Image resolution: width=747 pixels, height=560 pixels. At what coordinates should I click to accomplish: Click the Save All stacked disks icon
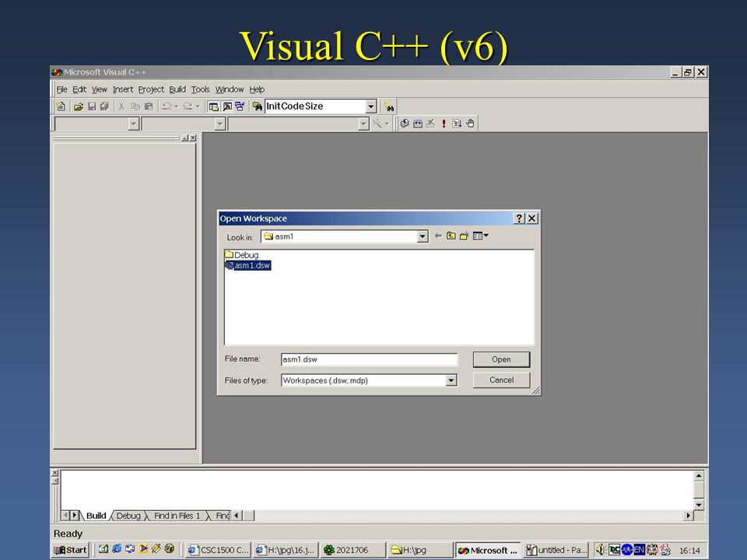coord(104,107)
